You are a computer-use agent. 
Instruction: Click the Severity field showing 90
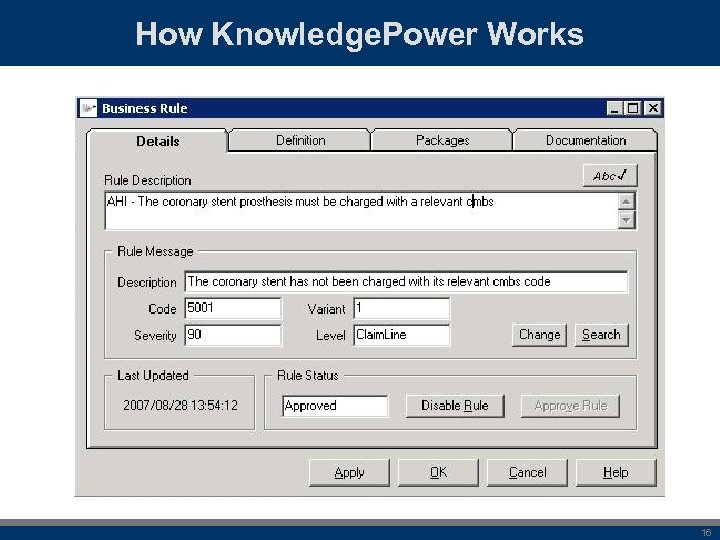[233, 335]
